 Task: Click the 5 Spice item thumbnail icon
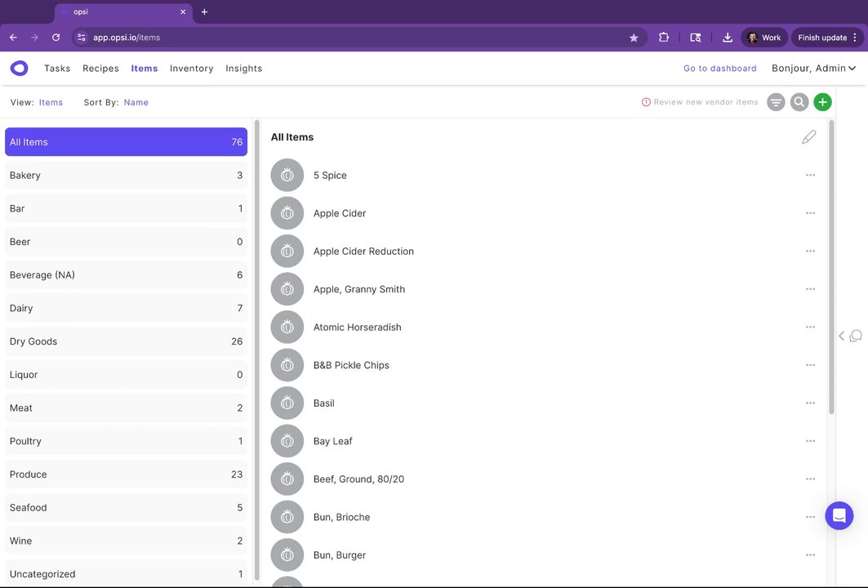[x=287, y=175]
